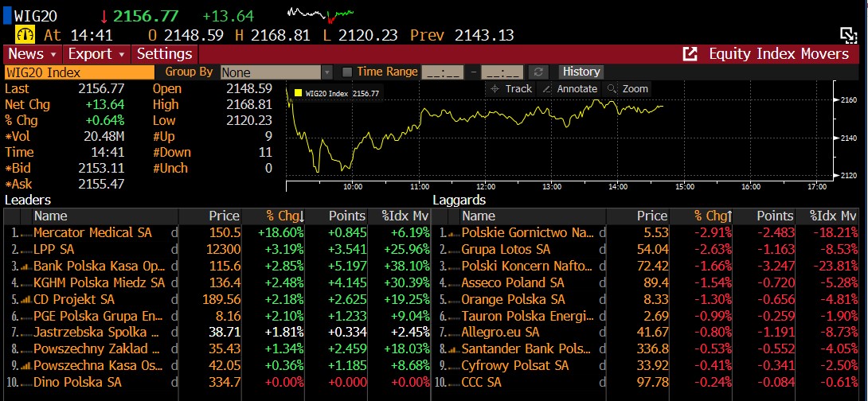Select Allegro.eu SA
This screenshot has height=401, width=868.
(x=646, y=333)
